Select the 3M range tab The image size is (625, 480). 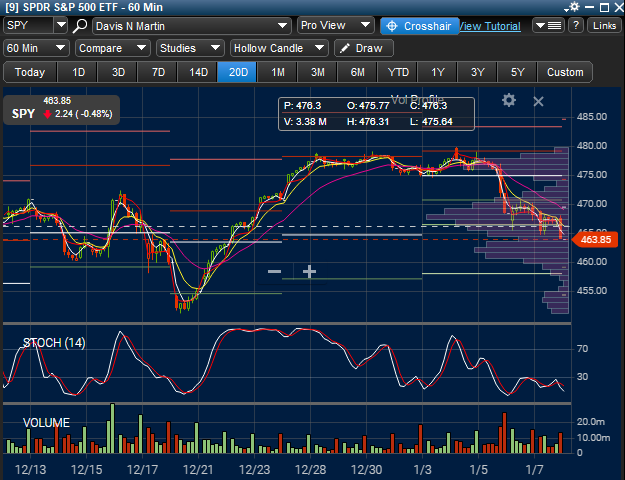pyautogui.click(x=318, y=72)
